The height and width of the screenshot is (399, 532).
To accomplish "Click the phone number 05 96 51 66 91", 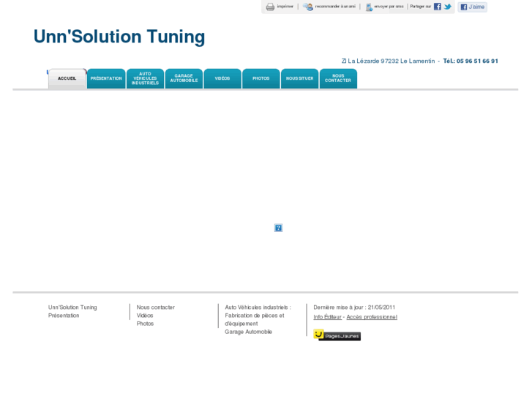I will 477,61.
